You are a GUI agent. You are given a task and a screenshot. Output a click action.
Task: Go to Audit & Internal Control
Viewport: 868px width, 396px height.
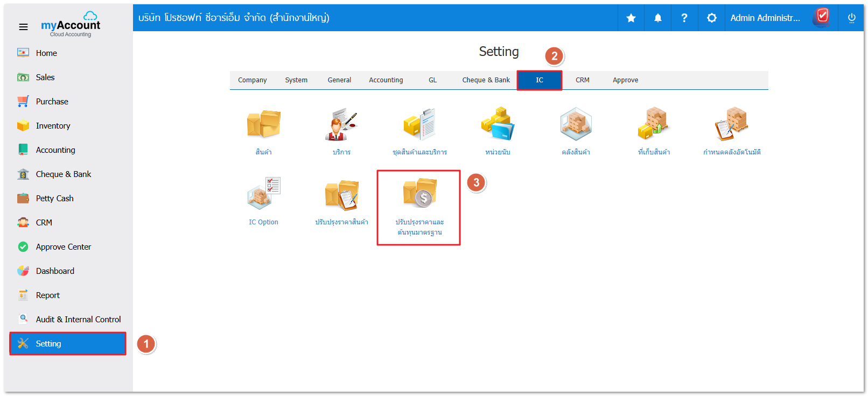(78, 320)
